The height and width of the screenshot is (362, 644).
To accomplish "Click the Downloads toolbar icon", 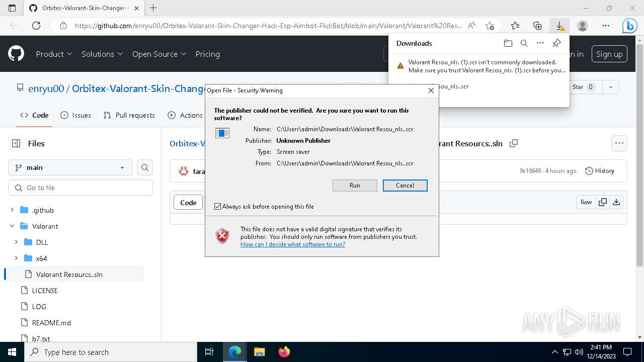I will pos(559,26).
